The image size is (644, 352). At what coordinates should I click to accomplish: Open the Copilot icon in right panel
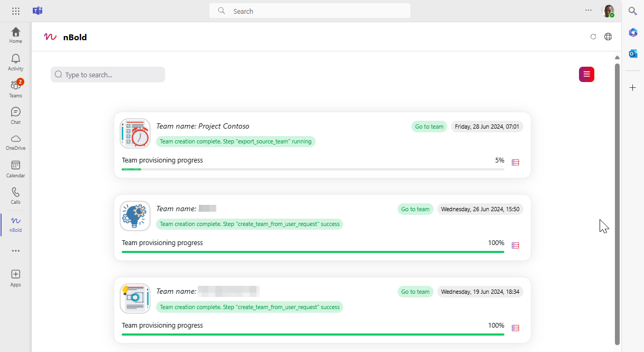[x=633, y=33]
